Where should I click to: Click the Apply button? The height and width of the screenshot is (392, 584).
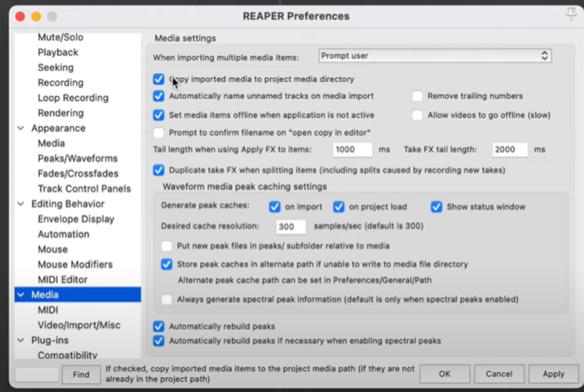coord(553,374)
